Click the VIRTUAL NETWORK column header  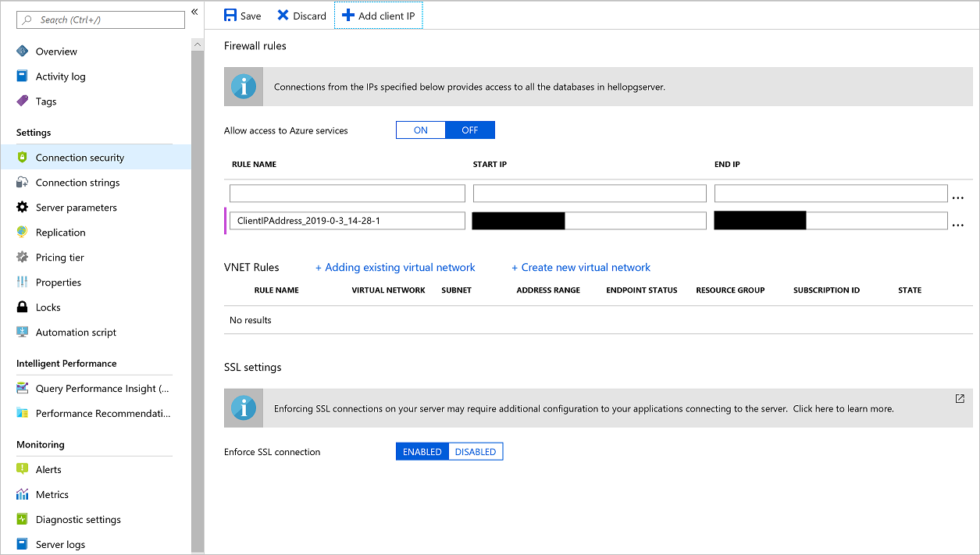[x=388, y=290]
